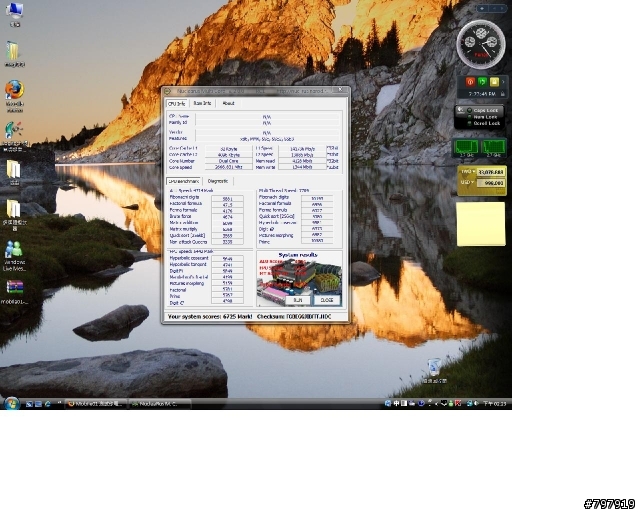Click the Your system scores status text
Image resolution: width=640 pixels, height=512 pixels.
(x=210, y=317)
